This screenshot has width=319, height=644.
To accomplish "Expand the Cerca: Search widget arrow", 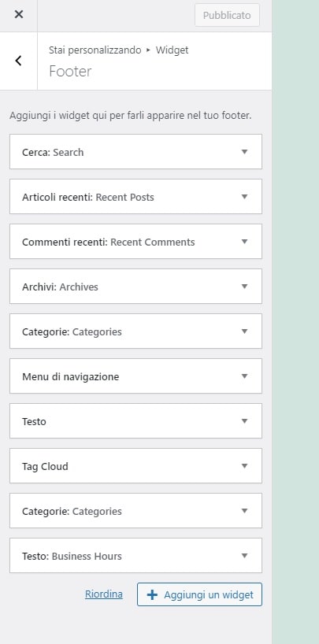I will click(245, 152).
